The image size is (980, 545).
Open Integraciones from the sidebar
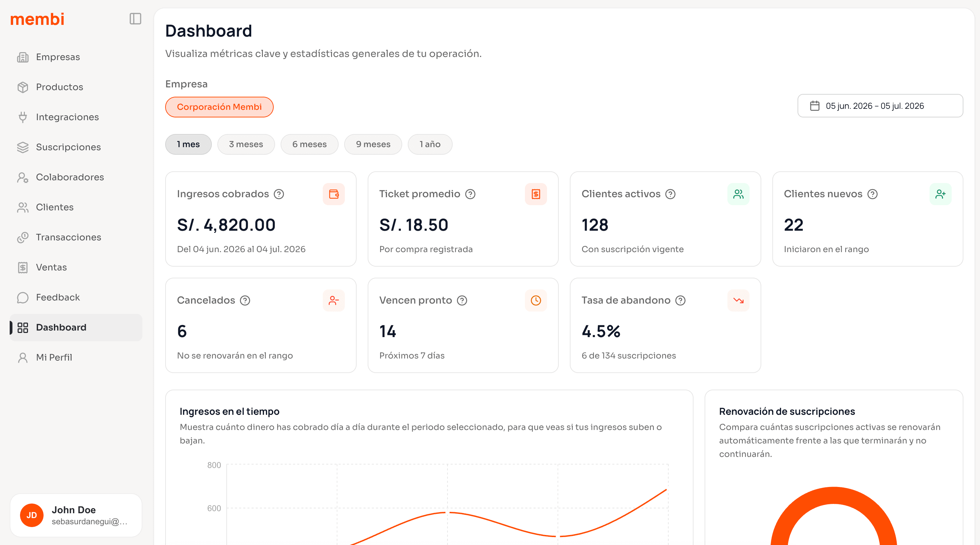pyautogui.click(x=76, y=117)
